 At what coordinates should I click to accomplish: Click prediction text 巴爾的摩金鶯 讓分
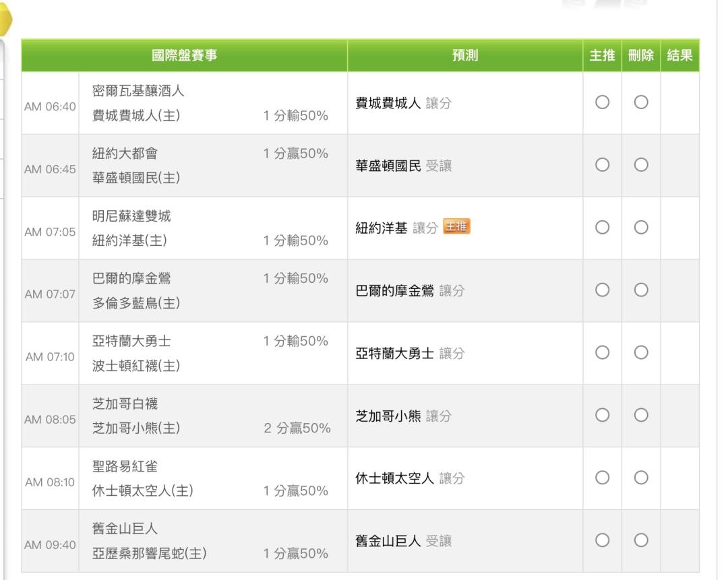pos(410,291)
